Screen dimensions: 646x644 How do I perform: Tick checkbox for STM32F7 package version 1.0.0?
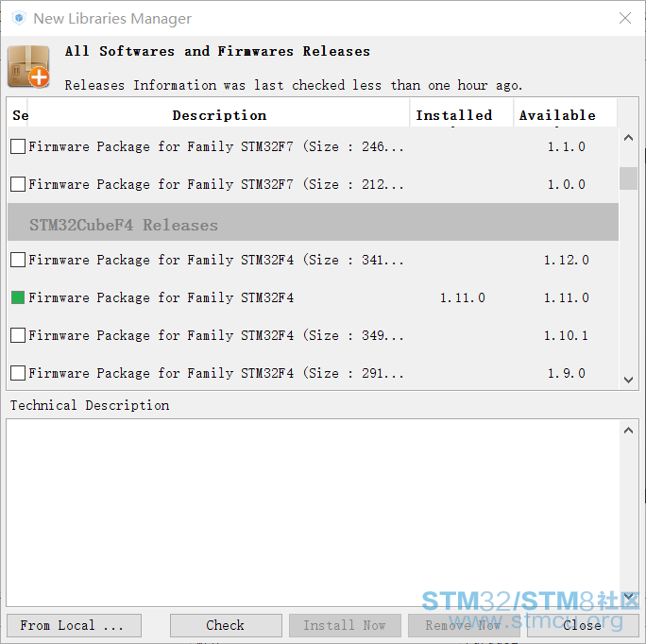[x=18, y=184]
